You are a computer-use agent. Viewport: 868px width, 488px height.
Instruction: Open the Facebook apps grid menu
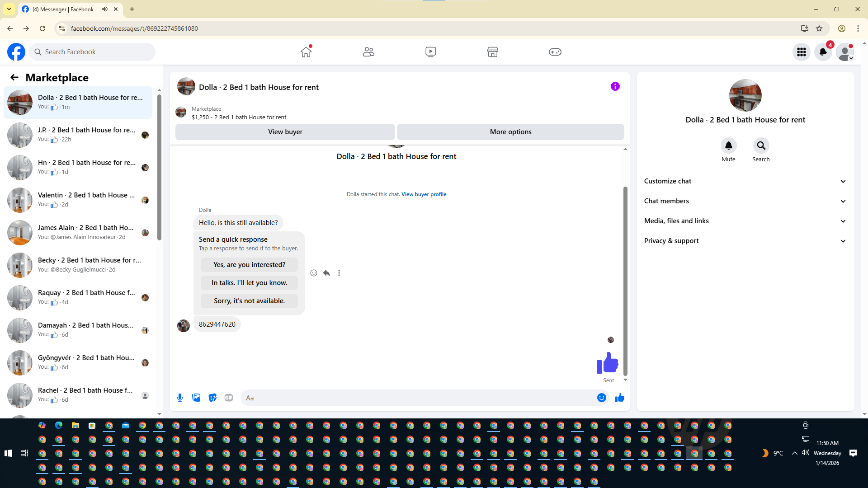point(802,52)
